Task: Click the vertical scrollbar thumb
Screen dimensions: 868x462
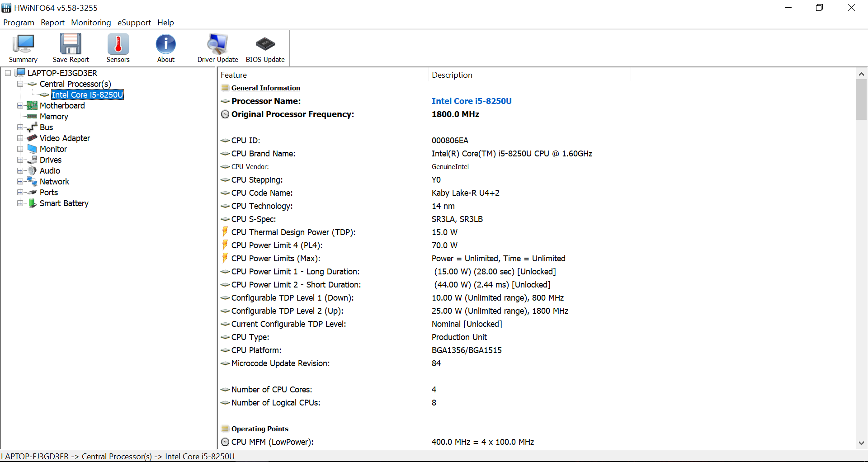Action: (x=861, y=99)
